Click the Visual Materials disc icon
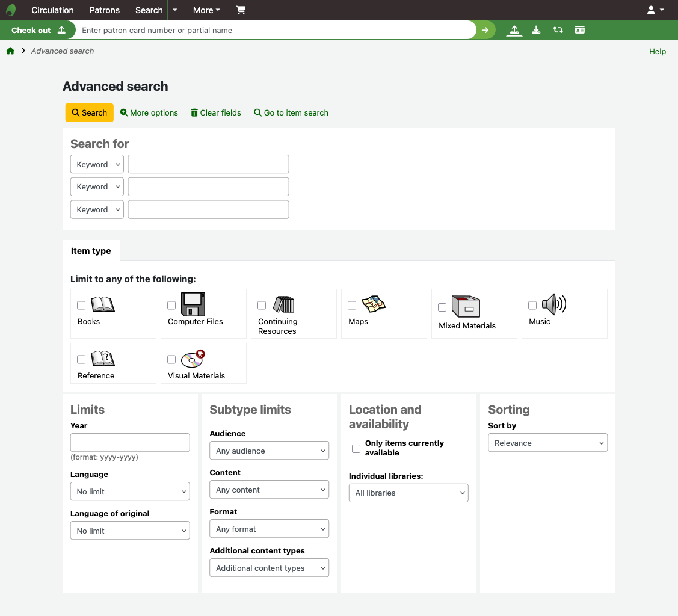Viewport: 678px width, 616px height. pos(193,359)
